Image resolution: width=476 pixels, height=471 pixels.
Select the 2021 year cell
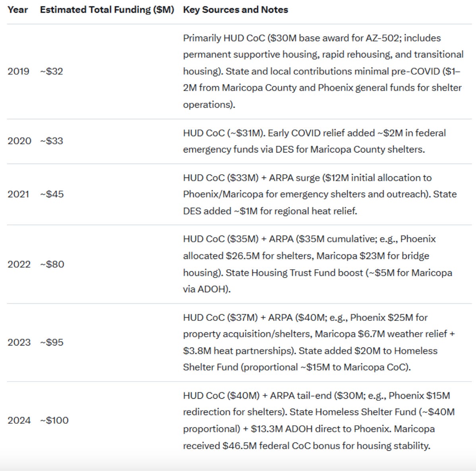18,194
